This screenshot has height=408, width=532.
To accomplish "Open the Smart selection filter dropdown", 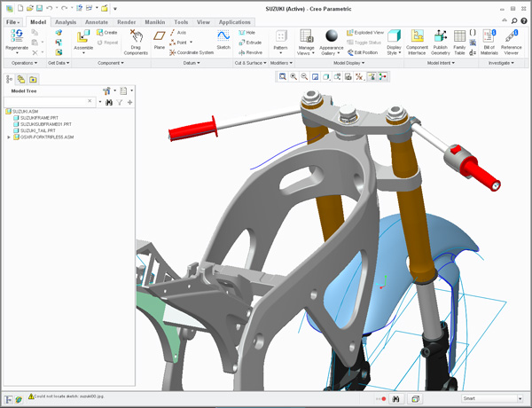I will pos(492,399).
